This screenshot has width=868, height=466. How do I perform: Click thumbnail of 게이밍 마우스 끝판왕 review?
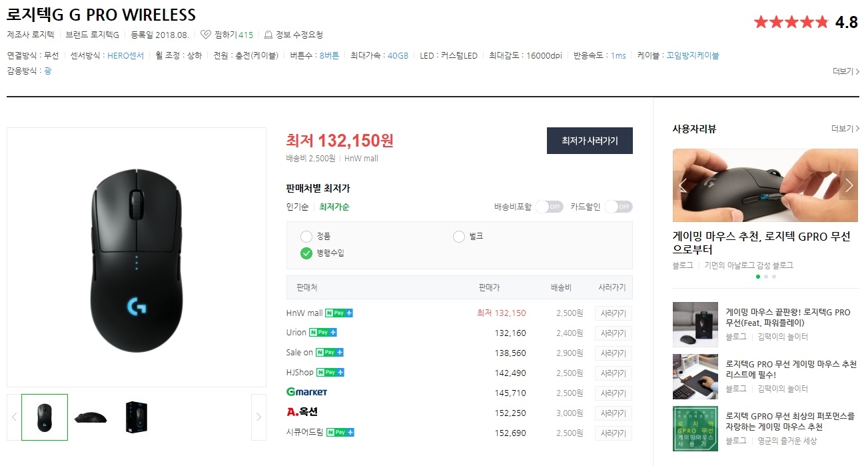[695, 325]
